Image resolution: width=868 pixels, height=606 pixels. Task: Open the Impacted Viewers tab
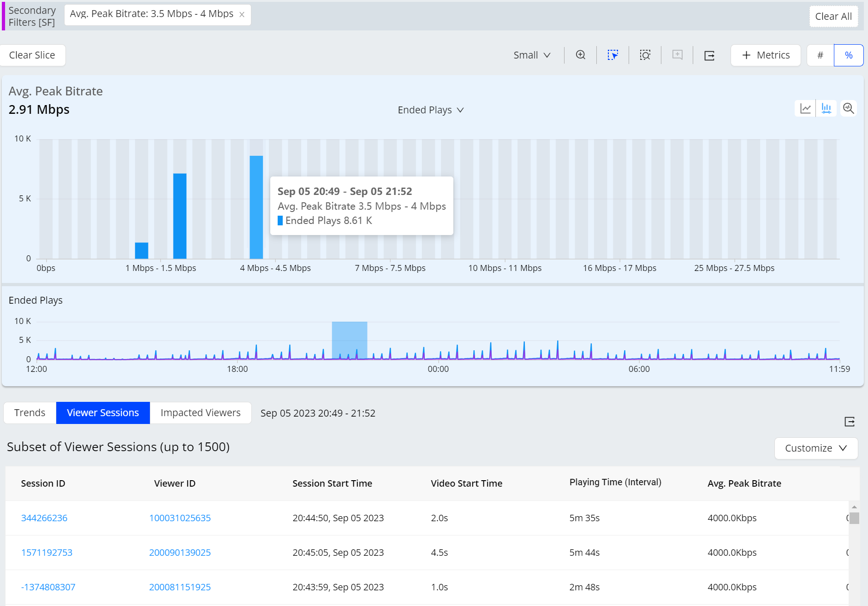pyautogui.click(x=200, y=413)
